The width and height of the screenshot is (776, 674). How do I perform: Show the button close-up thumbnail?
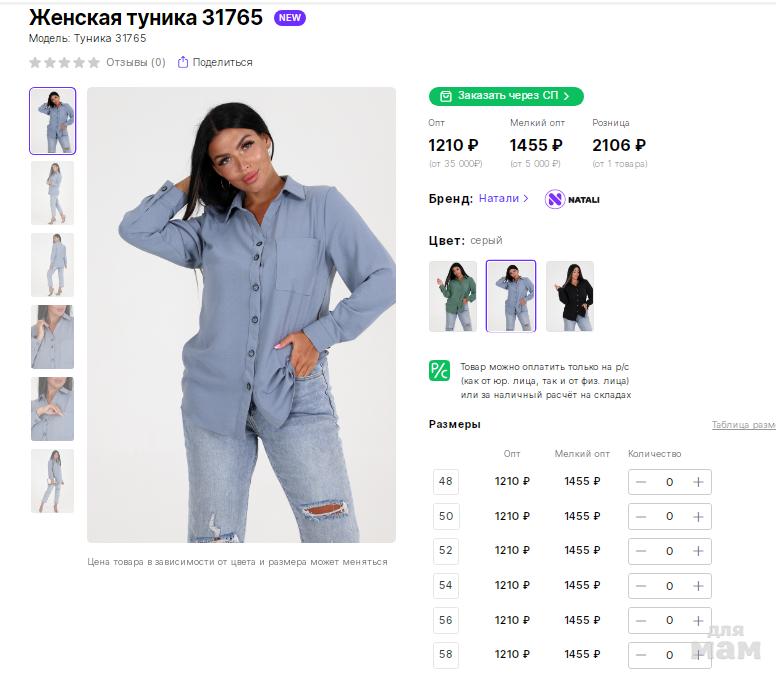pyautogui.click(x=52, y=409)
